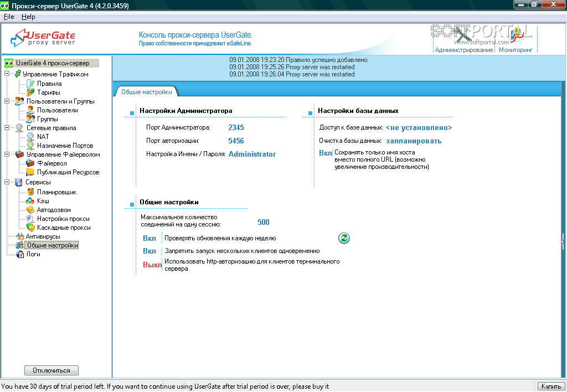This screenshot has height=392, width=567.
Task: Click the Планировщик clock icon
Action: pos(30,192)
